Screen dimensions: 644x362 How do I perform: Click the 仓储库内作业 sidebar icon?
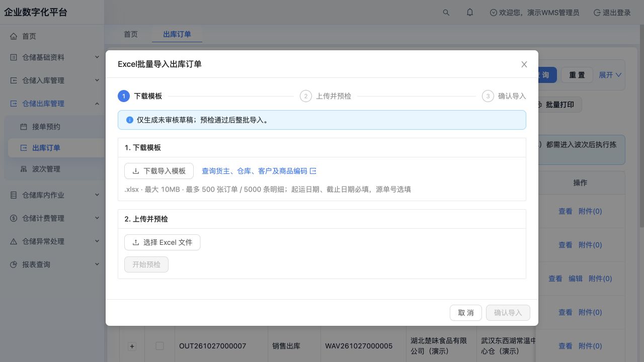14,195
